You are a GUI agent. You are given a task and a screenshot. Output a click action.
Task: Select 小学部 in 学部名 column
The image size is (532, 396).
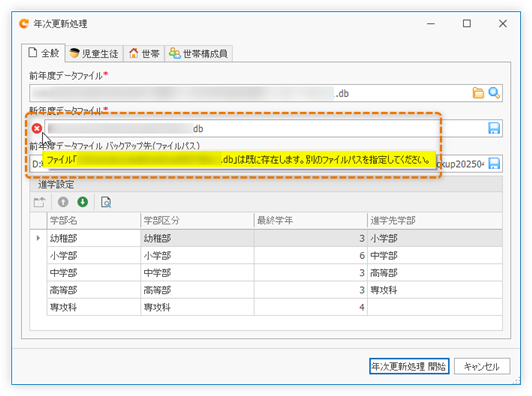(93, 256)
